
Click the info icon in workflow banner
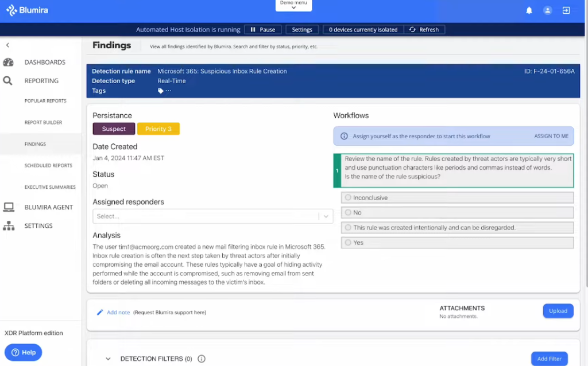(344, 136)
